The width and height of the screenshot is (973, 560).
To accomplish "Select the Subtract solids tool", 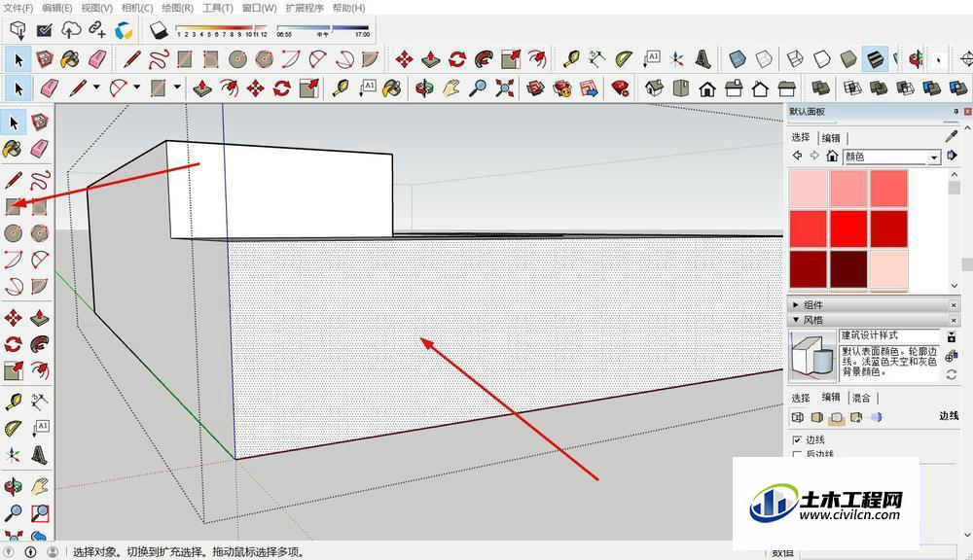I will [905, 88].
